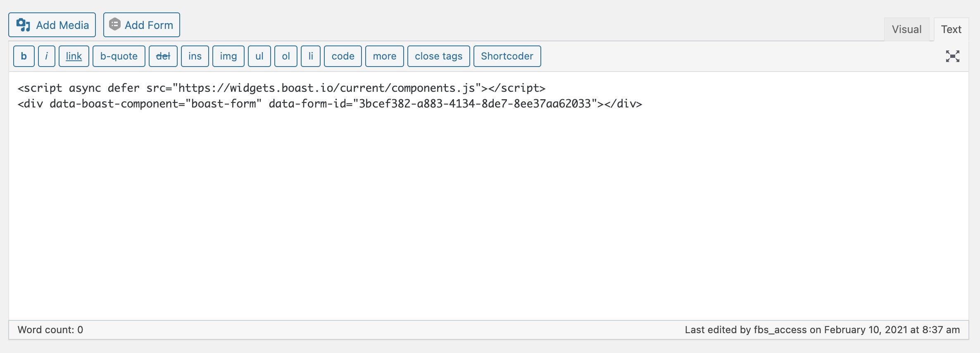Click the close tags button
The height and width of the screenshot is (353, 980).
pos(439,56)
